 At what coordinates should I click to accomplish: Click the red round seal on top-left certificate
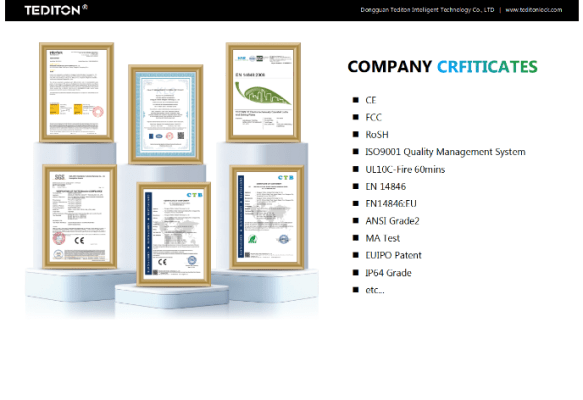pos(98,112)
